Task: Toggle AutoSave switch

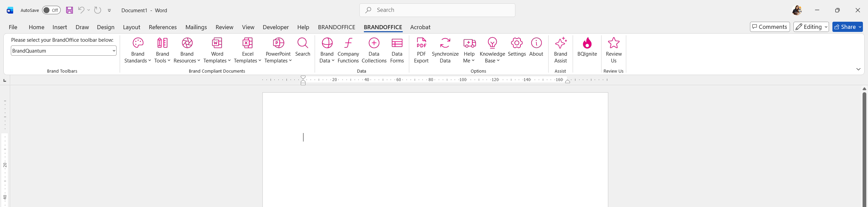Action: point(51,10)
